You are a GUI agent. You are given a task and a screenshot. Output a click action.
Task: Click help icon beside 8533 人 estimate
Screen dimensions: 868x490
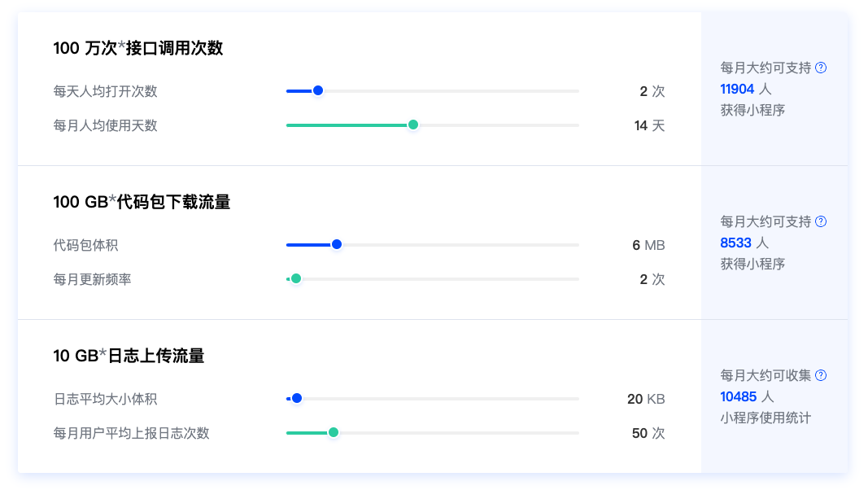pos(821,221)
